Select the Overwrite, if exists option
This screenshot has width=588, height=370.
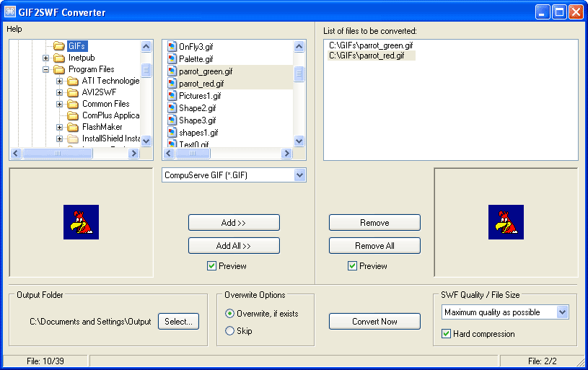(229, 314)
